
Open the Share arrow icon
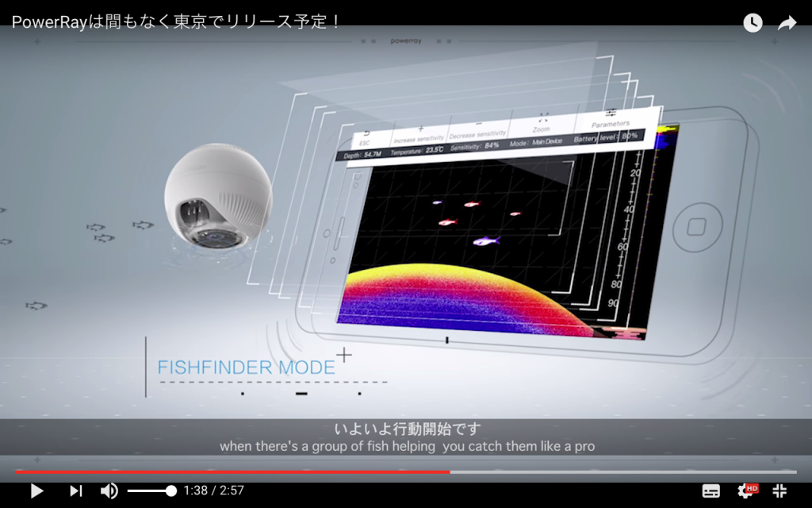pyautogui.click(x=787, y=23)
